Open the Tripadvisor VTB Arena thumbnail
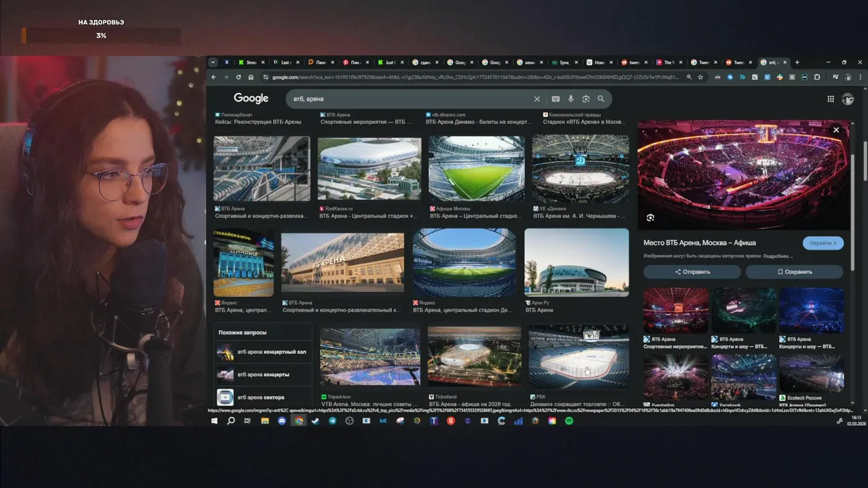868x488 pixels. [x=370, y=357]
